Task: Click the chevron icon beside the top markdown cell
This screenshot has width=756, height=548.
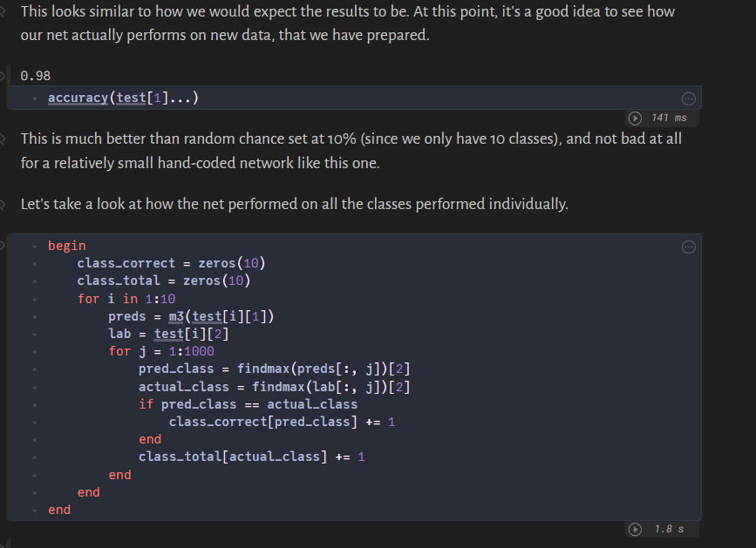Action: click(x=3, y=11)
